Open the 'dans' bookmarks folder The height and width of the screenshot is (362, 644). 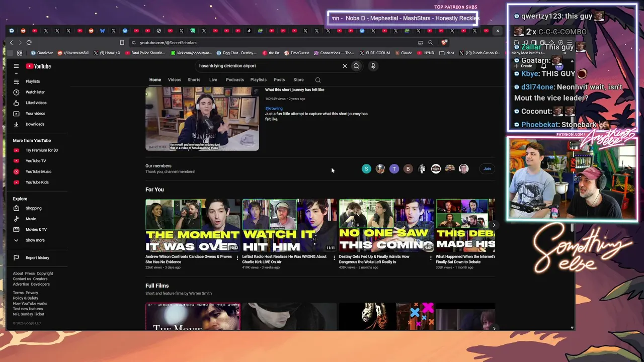(x=448, y=53)
